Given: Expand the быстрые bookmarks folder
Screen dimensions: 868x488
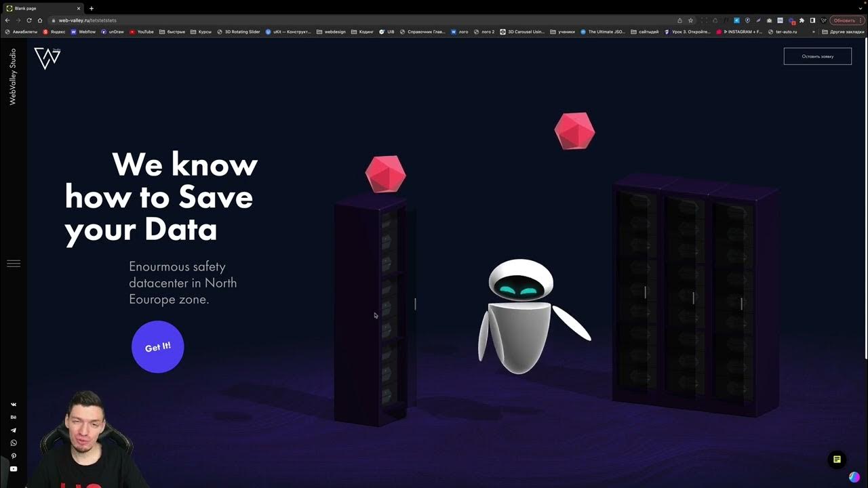Looking at the screenshot, I should [172, 32].
